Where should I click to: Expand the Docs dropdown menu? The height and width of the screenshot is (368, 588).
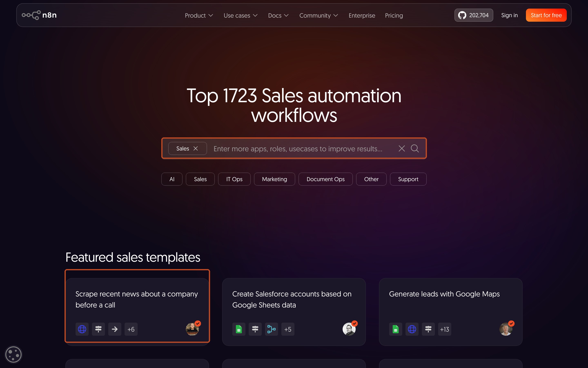pyautogui.click(x=278, y=15)
